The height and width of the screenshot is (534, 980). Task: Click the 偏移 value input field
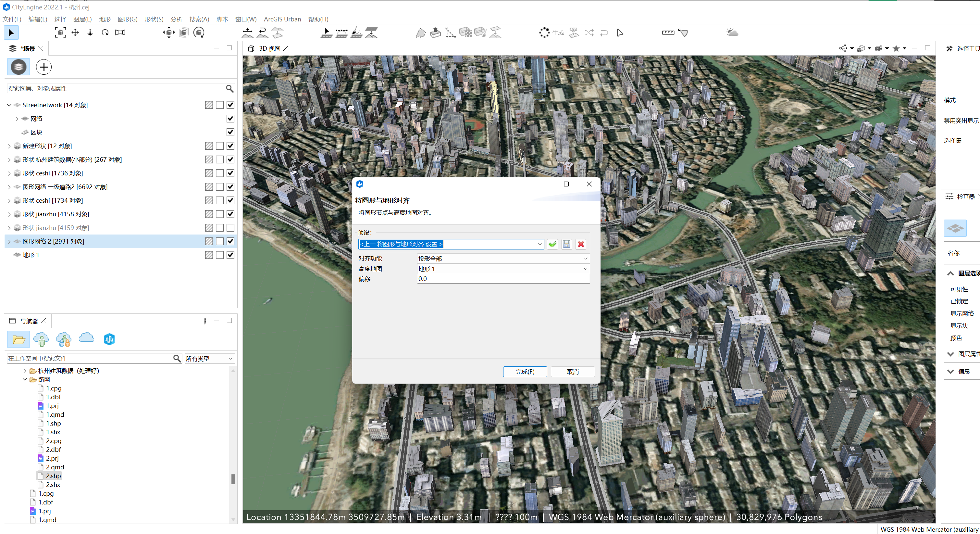coord(502,279)
